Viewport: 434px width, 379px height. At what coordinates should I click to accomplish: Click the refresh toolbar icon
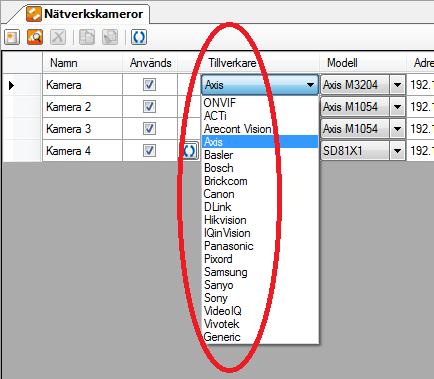pyautogui.click(x=139, y=37)
